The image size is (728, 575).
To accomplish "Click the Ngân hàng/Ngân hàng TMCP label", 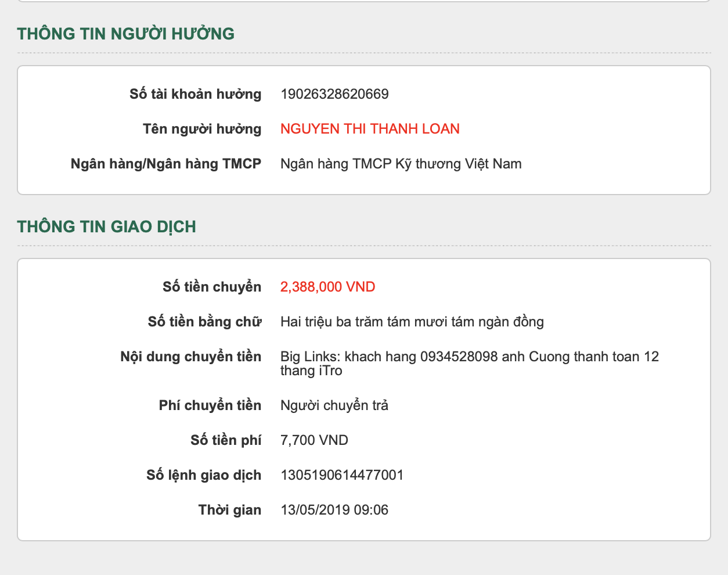I will tap(166, 164).
